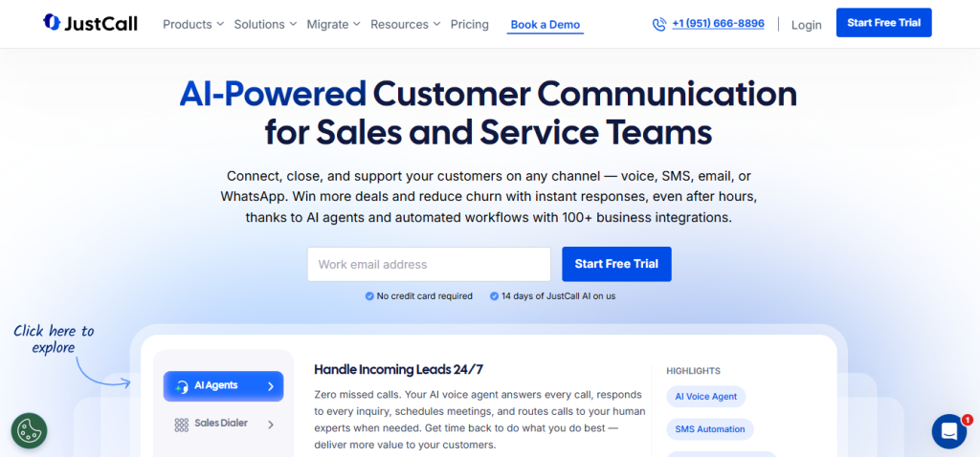Open the chat messenger bubble

coord(948,431)
